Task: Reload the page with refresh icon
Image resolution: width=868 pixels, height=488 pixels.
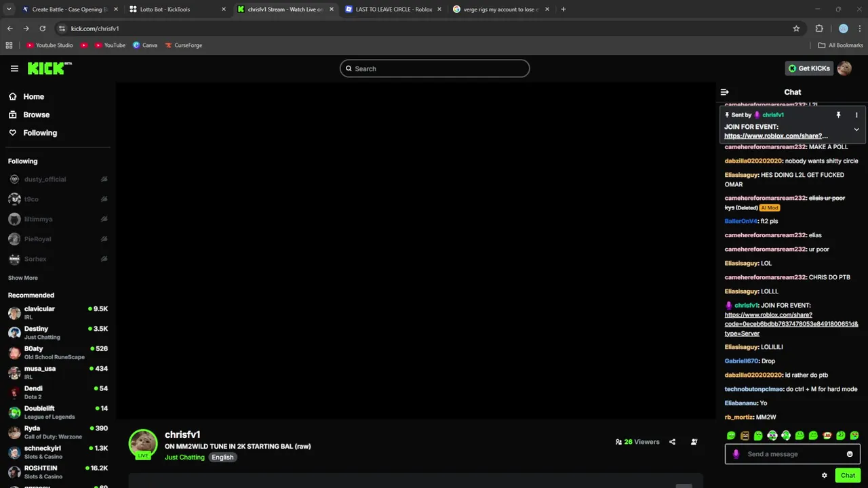Action: 42,28
